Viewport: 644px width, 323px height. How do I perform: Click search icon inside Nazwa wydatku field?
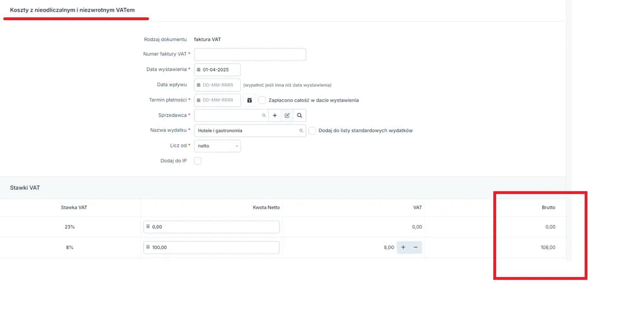pyautogui.click(x=301, y=131)
